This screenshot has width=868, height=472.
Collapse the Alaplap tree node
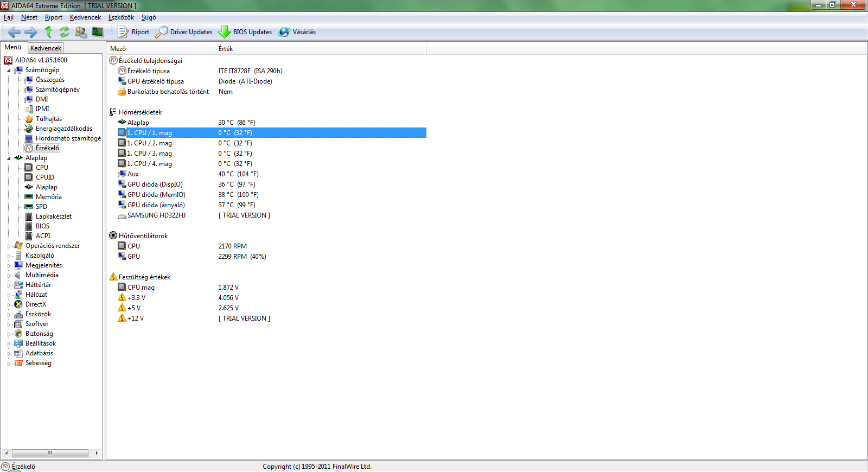tap(9, 158)
